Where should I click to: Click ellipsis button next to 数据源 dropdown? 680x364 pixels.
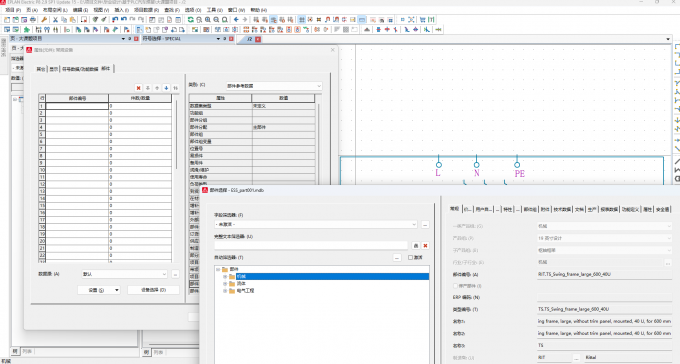tap(175, 274)
